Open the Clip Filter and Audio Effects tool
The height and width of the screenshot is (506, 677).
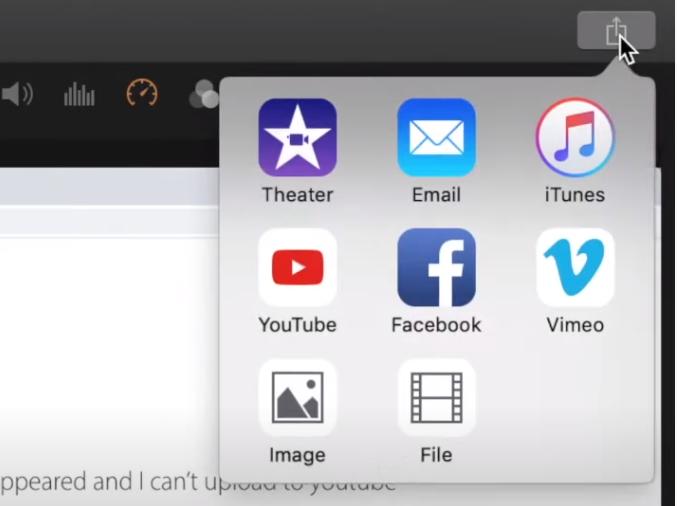click(x=204, y=94)
